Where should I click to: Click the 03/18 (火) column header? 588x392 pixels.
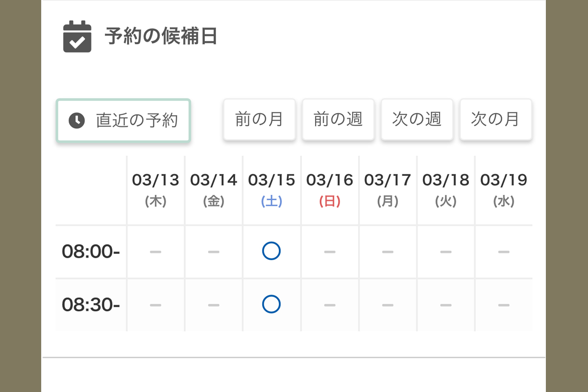pyautogui.click(x=445, y=190)
